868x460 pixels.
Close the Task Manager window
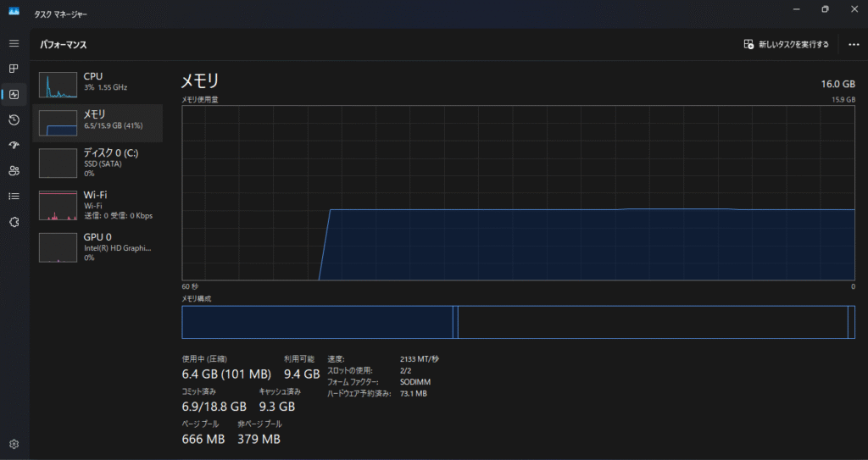[854, 9]
